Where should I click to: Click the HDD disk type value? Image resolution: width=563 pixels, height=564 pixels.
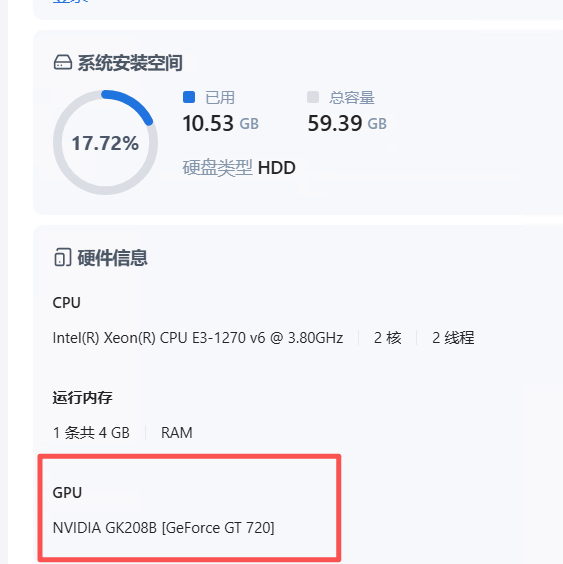coord(277,168)
